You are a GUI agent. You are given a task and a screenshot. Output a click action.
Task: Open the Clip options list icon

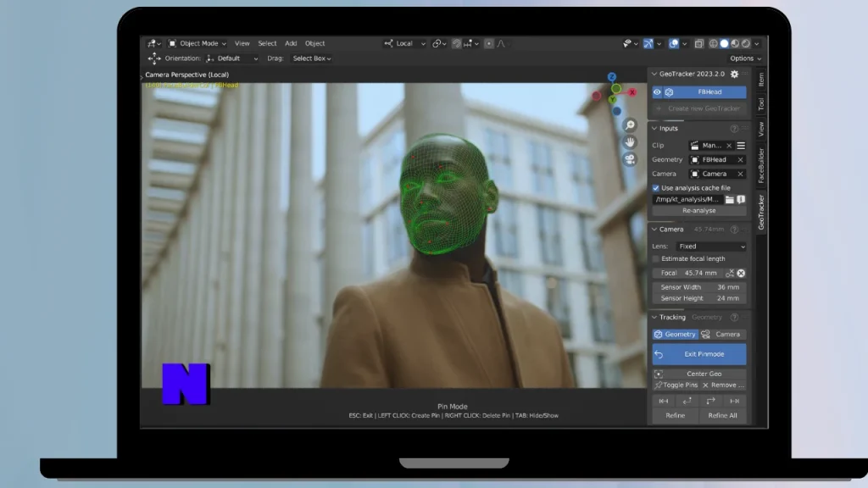coord(741,146)
